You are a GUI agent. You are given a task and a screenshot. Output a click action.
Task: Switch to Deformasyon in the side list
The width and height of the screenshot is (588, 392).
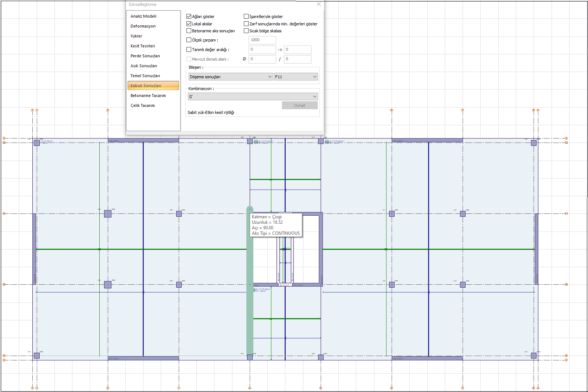click(143, 26)
